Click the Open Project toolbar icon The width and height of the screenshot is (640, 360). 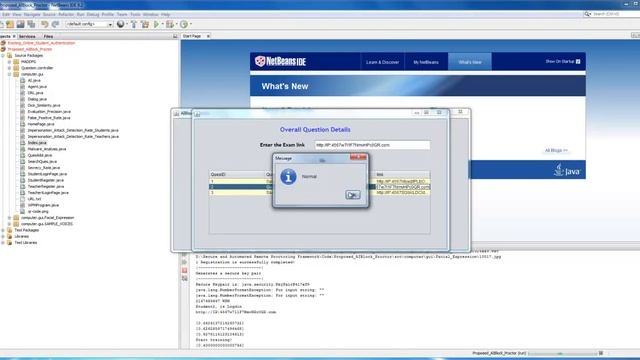pyautogui.click(x=20, y=24)
